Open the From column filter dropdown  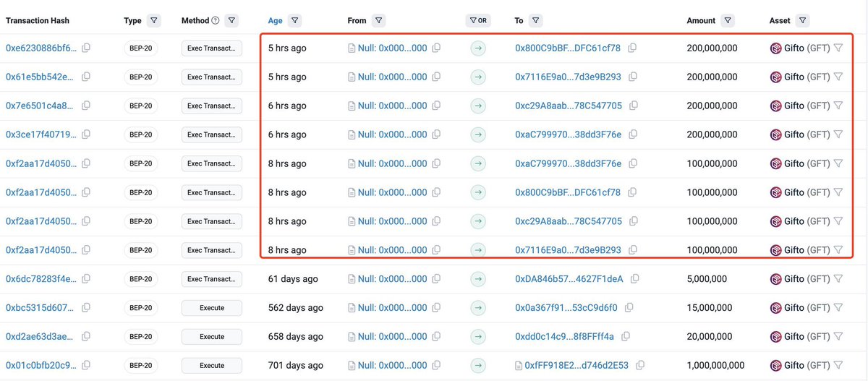tap(379, 21)
